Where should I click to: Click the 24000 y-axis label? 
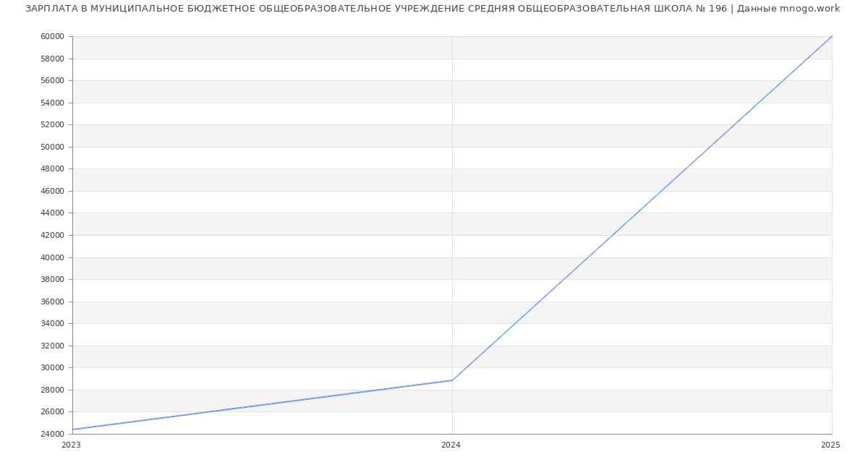point(52,434)
